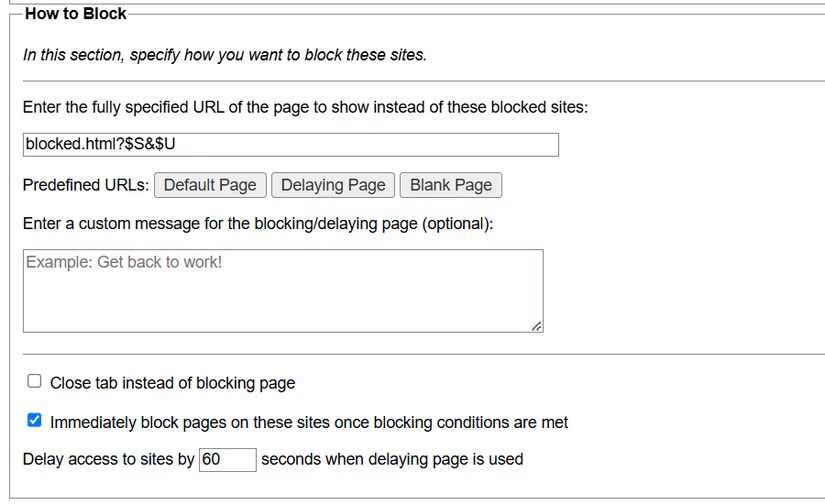Enable Close tab instead of blocking page
The height and width of the screenshot is (504, 825).
tap(35, 382)
